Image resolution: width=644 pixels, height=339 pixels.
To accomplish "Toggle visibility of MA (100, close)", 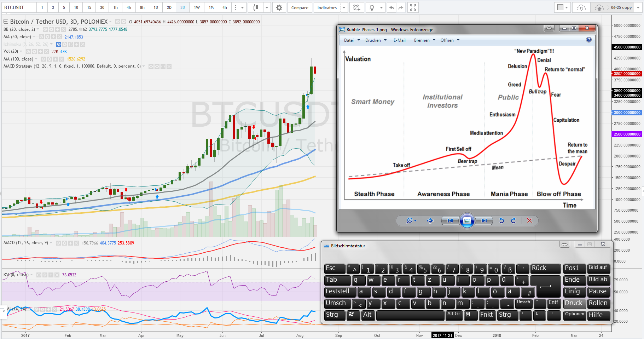I will [x=43, y=59].
